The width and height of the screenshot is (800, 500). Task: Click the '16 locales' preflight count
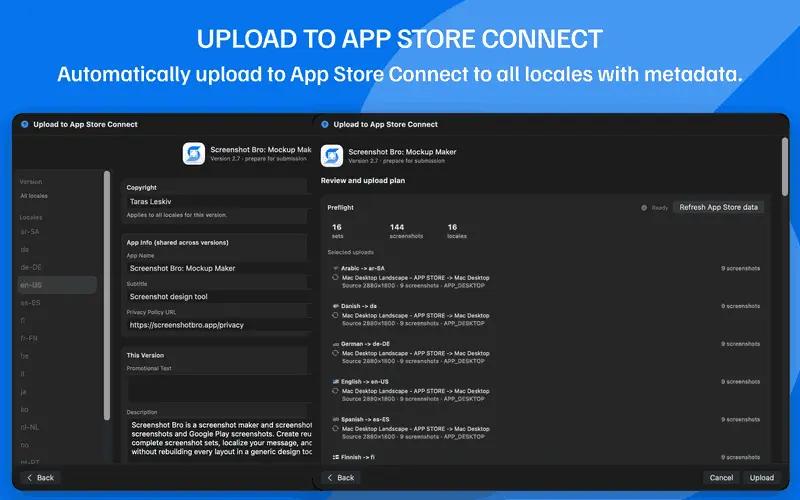[x=457, y=231]
